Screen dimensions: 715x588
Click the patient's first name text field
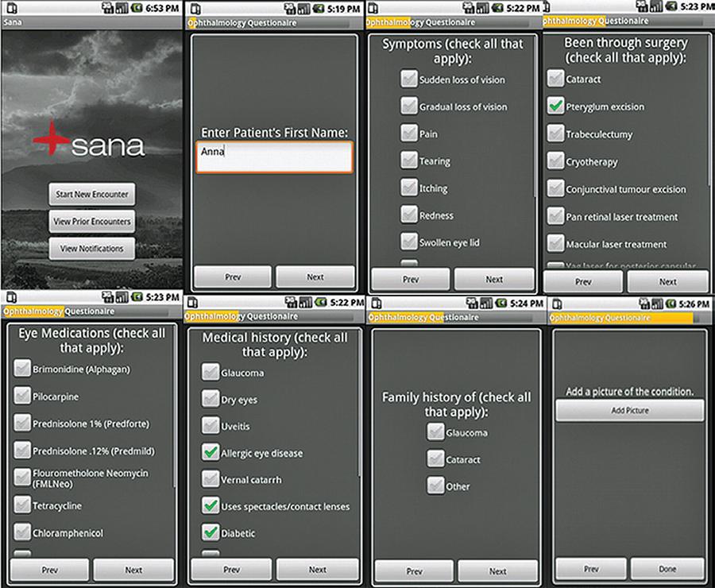click(273, 157)
